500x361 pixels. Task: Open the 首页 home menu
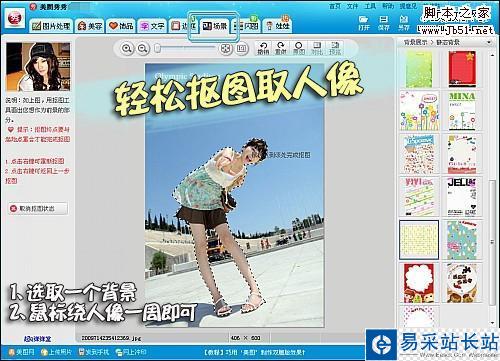click(x=335, y=6)
